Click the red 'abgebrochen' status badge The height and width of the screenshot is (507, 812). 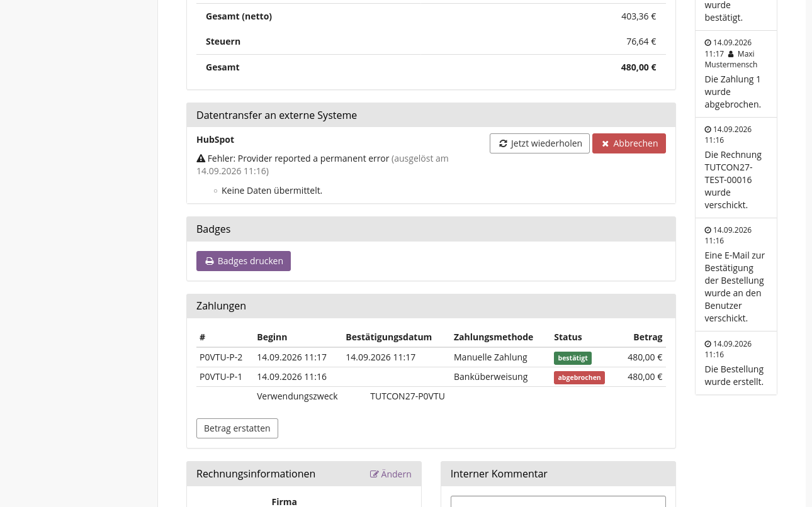[579, 377]
